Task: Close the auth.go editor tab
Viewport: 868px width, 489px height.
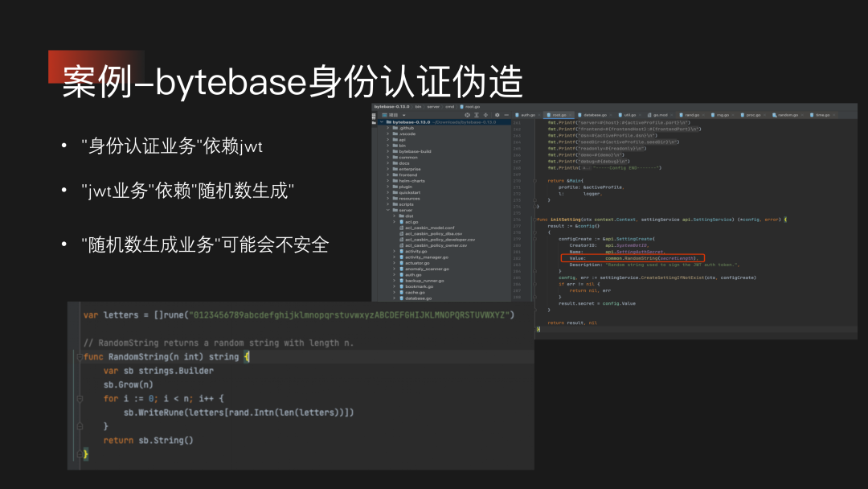Action: coord(539,115)
